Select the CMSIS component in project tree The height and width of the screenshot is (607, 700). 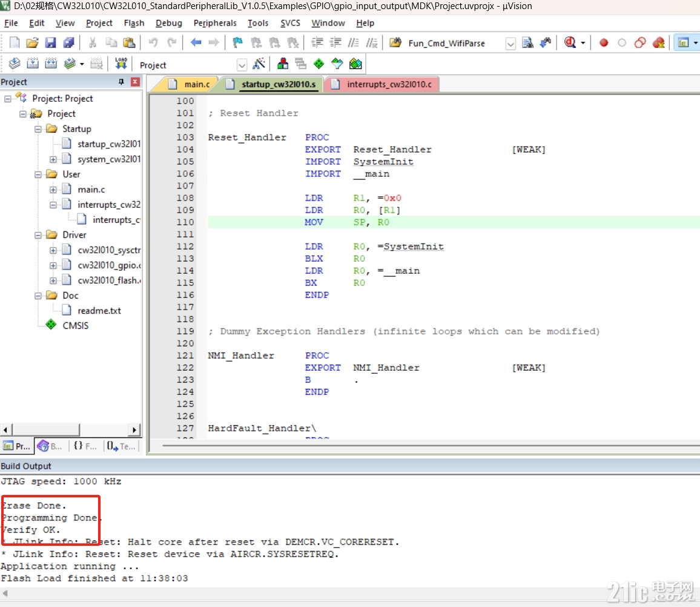click(x=76, y=325)
